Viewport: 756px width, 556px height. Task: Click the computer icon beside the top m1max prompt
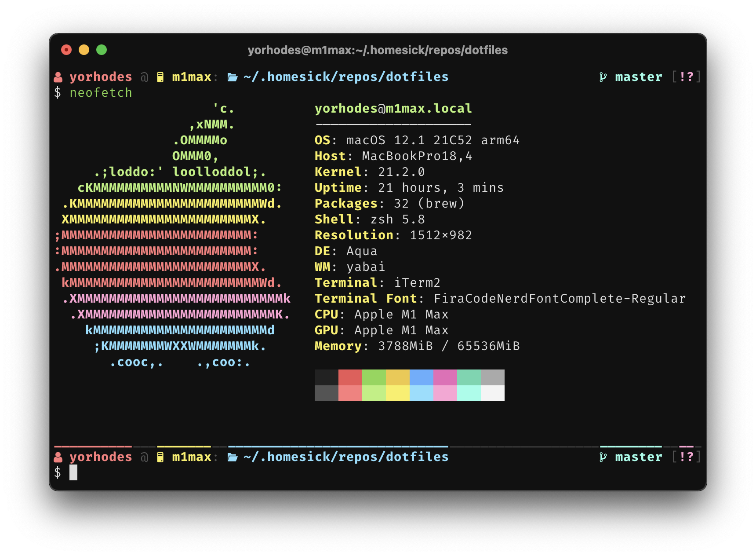160,77
